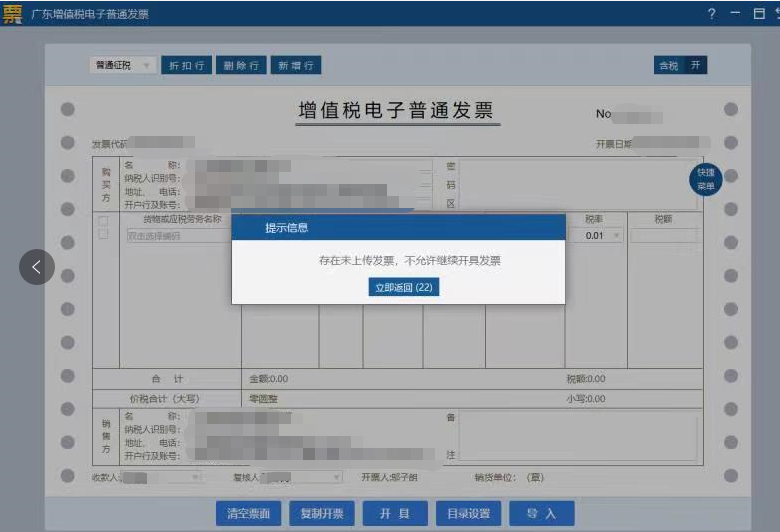Click the 密码区 field
The image size is (780, 532).
click(x=578, y=184)
